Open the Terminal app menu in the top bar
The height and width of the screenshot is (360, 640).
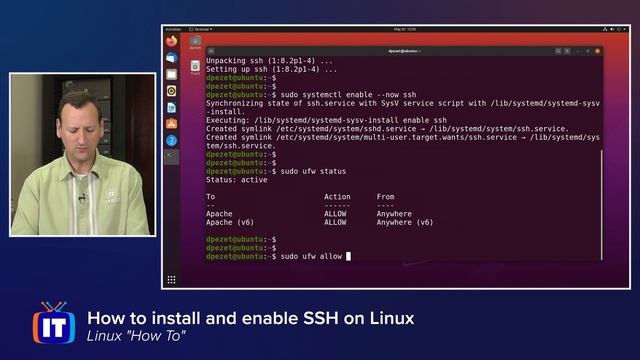(200, 29)
